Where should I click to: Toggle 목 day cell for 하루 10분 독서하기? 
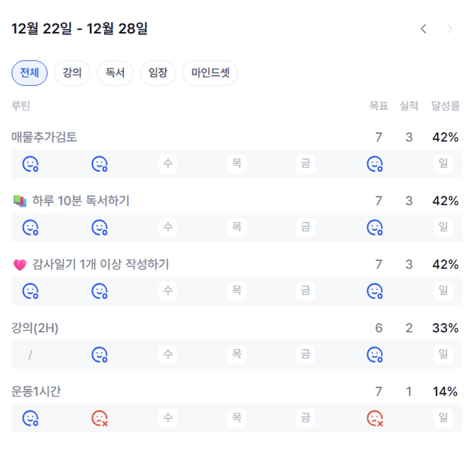[237, 228]
